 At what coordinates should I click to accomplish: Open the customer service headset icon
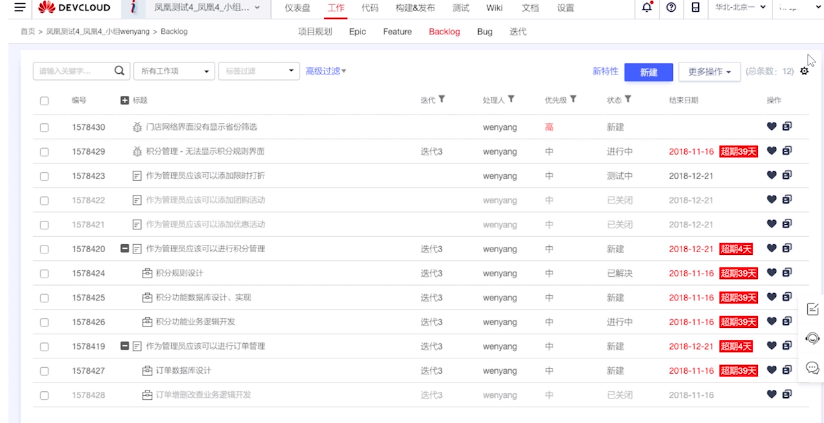[812, 338]
